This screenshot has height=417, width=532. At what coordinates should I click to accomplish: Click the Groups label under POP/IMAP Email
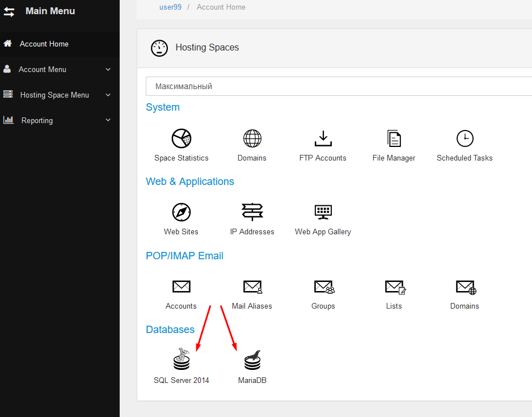pyautogui.click(x=323, y=306)
